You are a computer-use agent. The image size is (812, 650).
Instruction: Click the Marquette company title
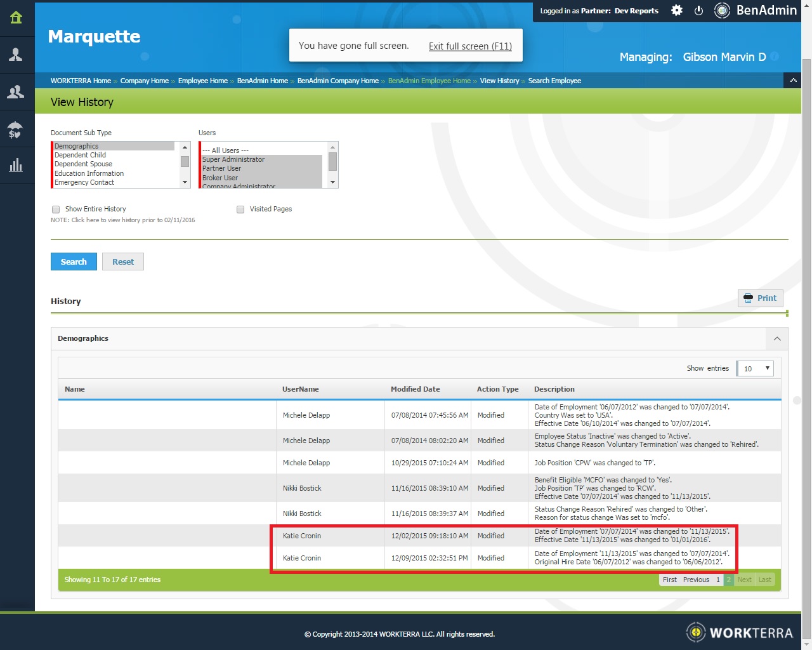94,37
